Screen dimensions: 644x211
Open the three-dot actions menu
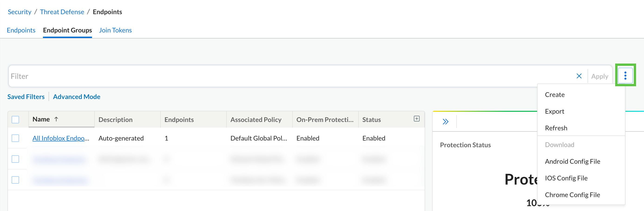625,75
